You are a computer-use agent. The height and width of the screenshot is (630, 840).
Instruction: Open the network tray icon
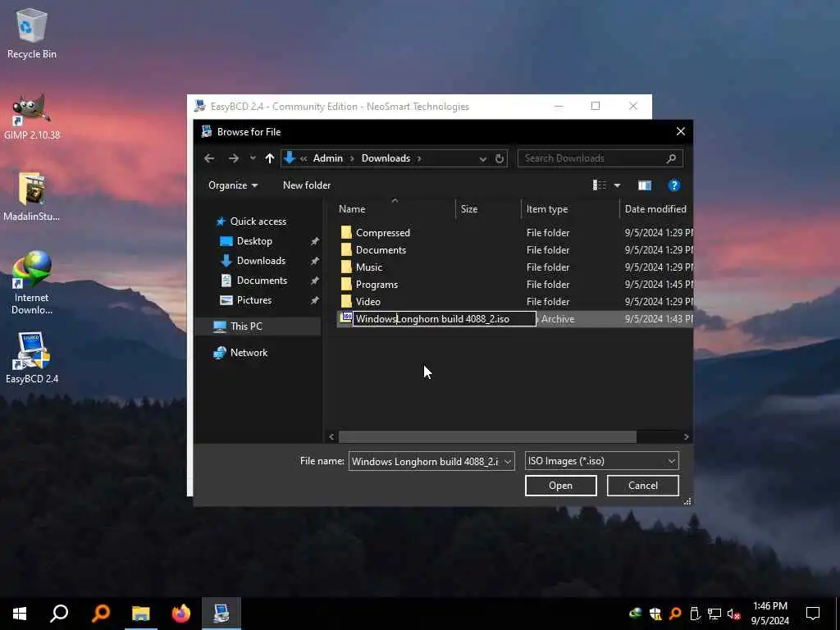coord(714,614)
